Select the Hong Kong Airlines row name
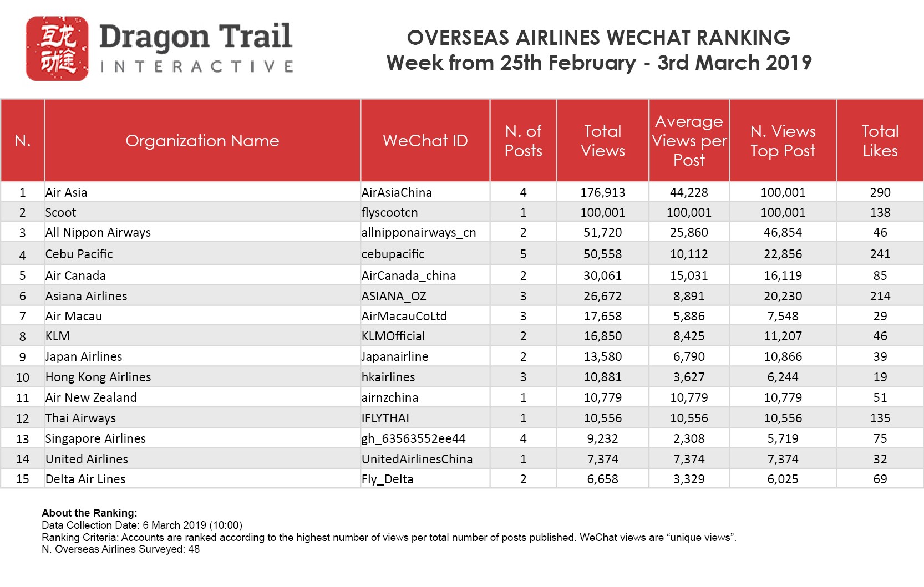The image size is (924, 587). point(98,377)
